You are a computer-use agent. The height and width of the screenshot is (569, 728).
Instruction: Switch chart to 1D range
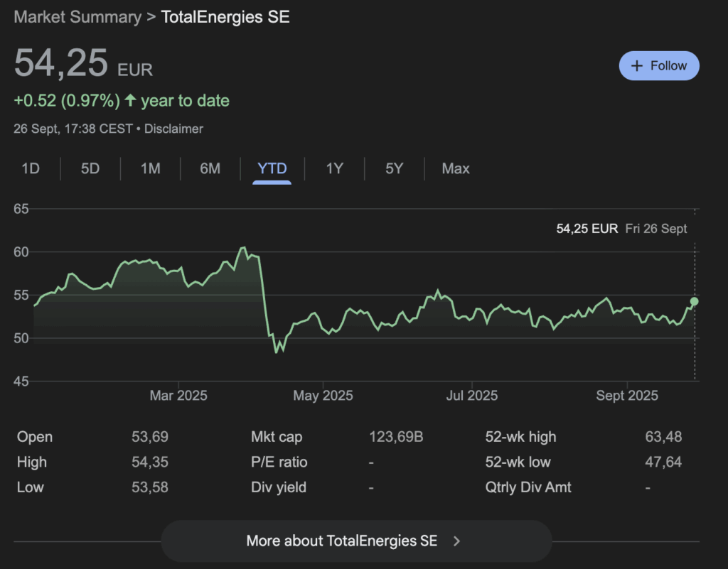pos(31,168)
